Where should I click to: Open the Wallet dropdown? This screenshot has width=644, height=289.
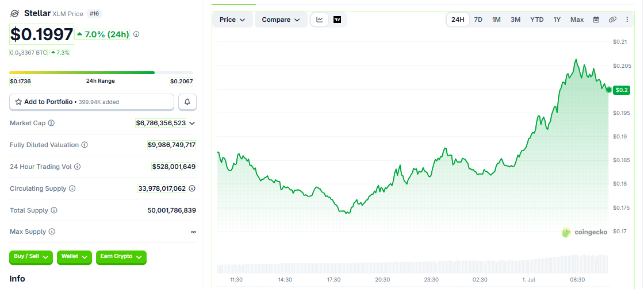tap(74, 257)
